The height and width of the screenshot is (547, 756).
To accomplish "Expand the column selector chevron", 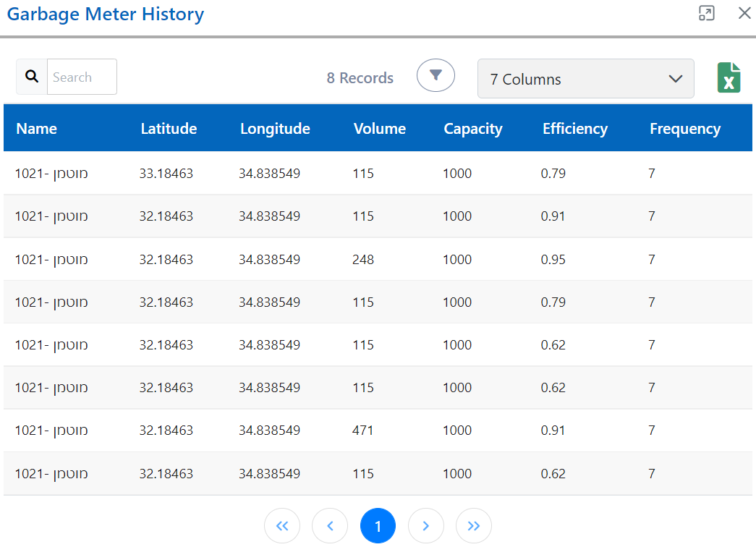I will [x=675, y=79].
